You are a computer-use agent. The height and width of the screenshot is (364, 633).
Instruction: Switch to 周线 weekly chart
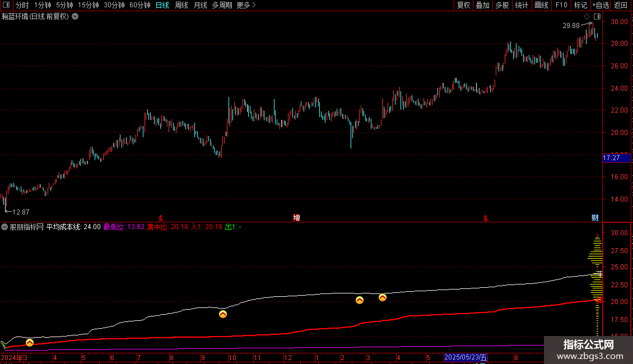(181, 5)
